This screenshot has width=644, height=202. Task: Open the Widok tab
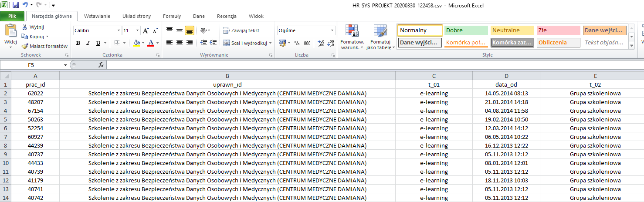pos(256,17)
